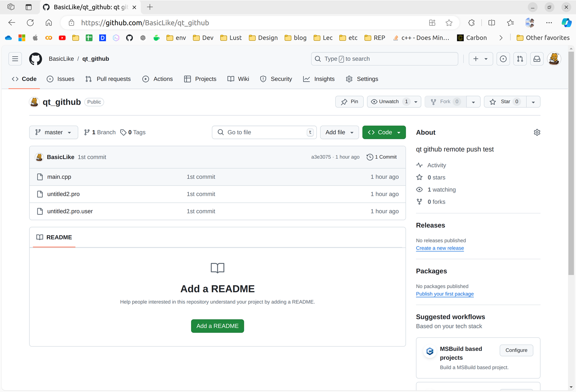Viewport: 576px width, 392px height.
Task: Open the Issues shortcut icon in header
Action: click(503, 59)
